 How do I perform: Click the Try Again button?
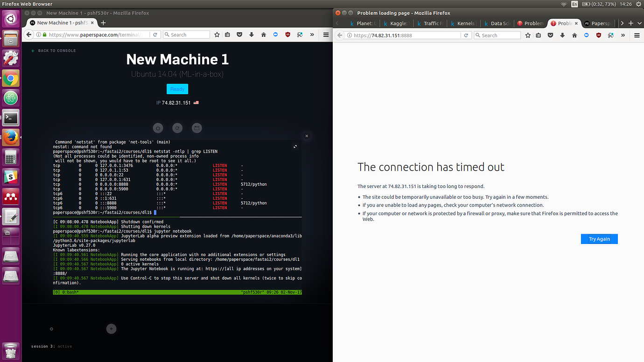coord(599,238)
